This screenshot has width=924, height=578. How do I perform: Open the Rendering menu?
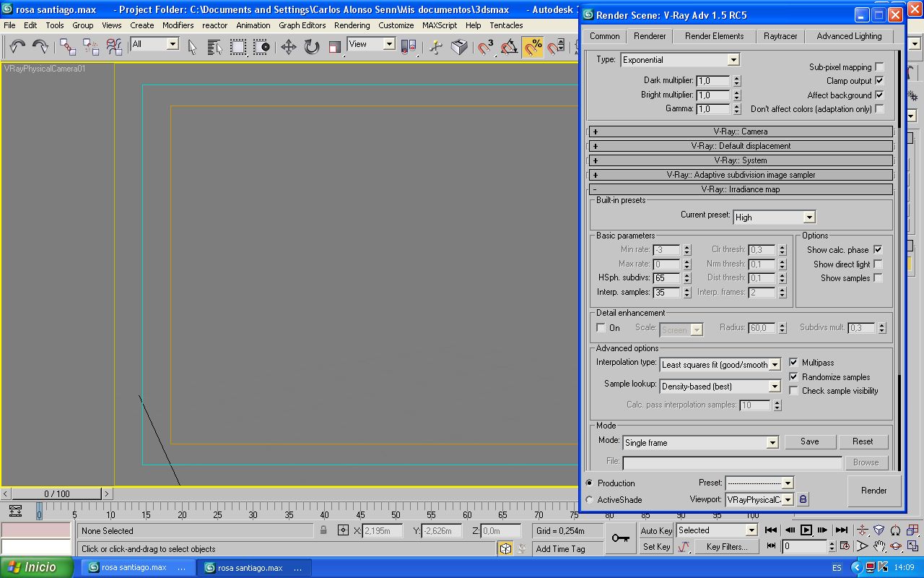[352, 25]
